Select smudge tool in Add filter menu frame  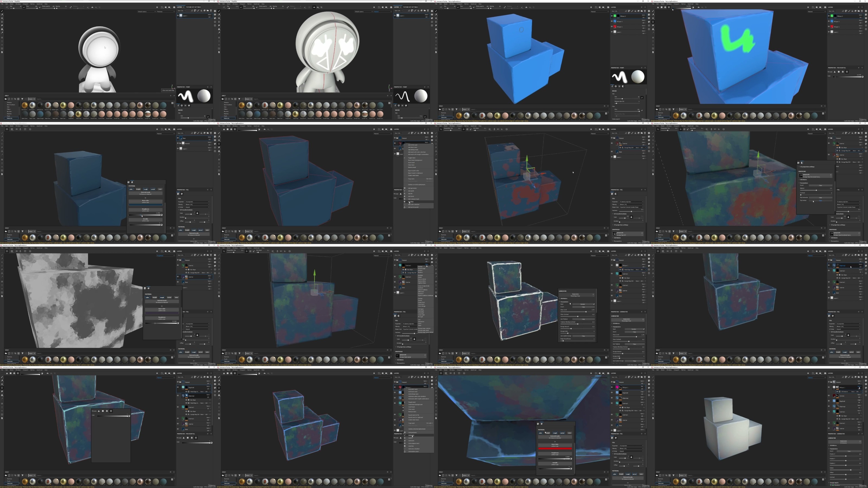pos(219,147)
